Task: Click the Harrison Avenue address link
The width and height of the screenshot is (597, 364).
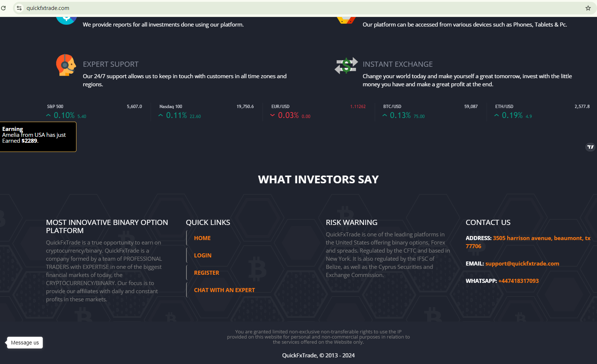Action: 541,238
